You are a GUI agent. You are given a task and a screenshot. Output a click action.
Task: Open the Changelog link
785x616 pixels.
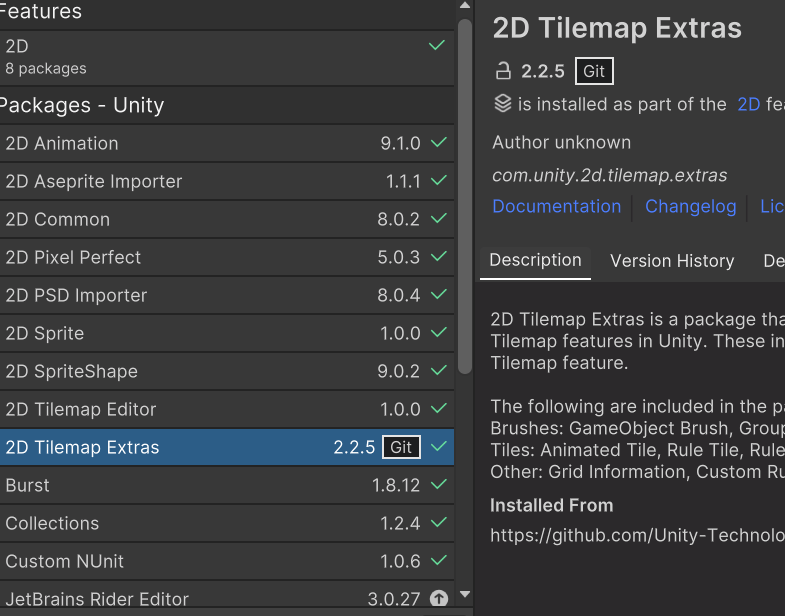click(690, 206)
